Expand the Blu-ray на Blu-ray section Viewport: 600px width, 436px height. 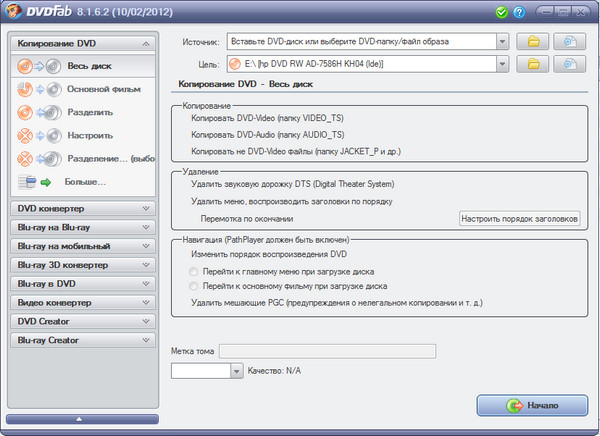pyautogui.click(x=83, y=227)
